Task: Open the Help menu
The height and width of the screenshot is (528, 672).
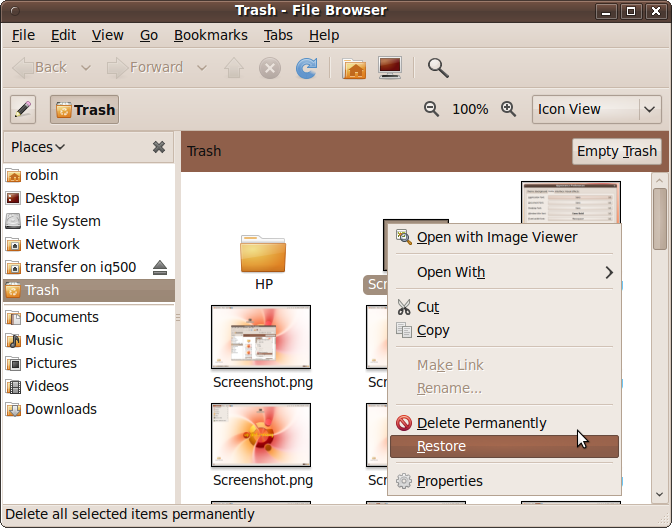Action: pos(324,35)
